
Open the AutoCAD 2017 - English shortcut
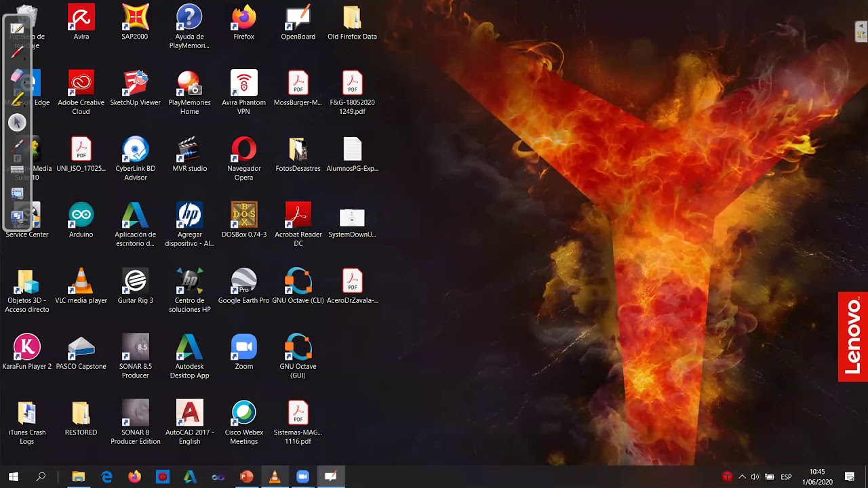pos(189,422)
